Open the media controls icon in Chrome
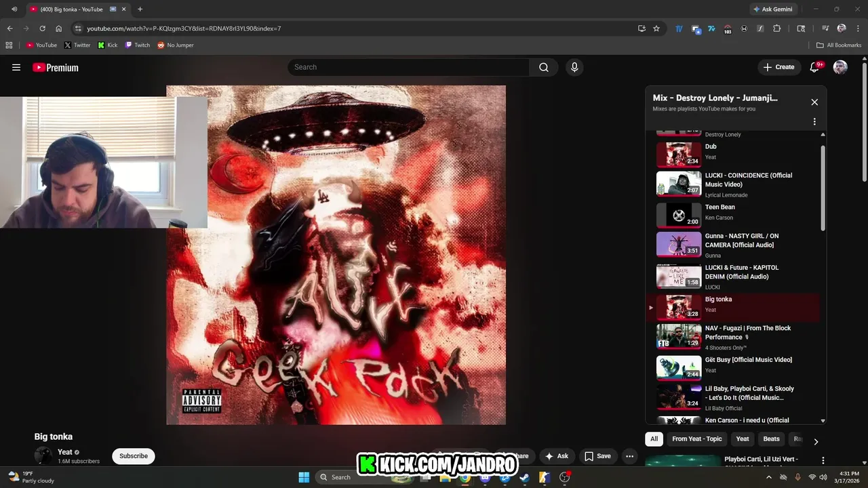868x488 pixels. point(825,28)
